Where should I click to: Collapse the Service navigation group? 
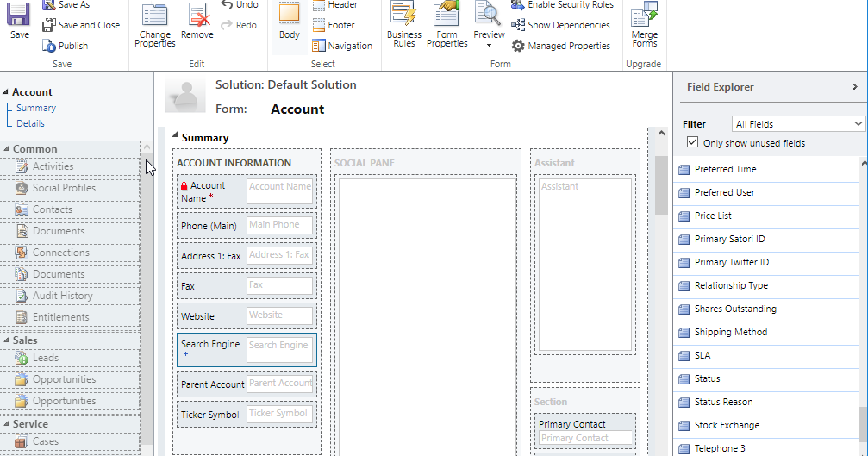coord(6,424)
